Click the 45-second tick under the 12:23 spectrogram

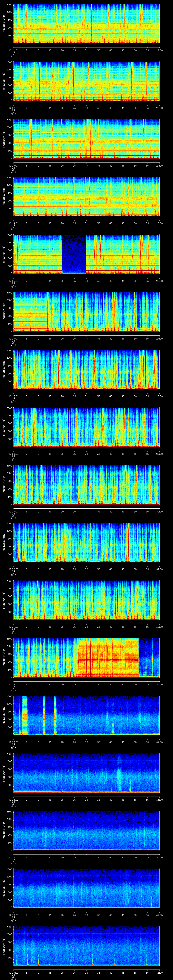pyautogui.click(x=123, y=166)
